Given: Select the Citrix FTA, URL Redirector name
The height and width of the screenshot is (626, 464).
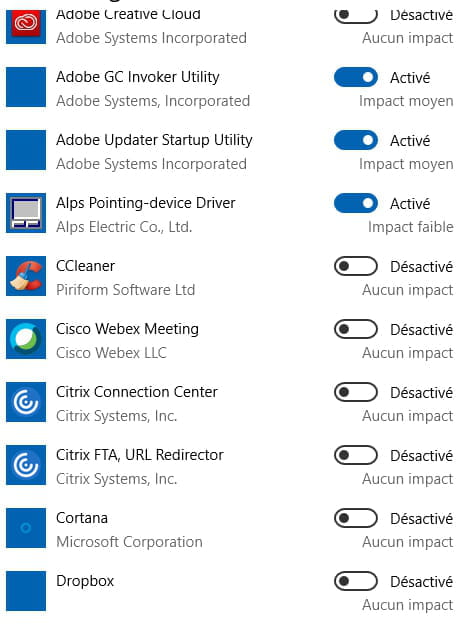Looking at the screenshot, I should click(140, 455).
